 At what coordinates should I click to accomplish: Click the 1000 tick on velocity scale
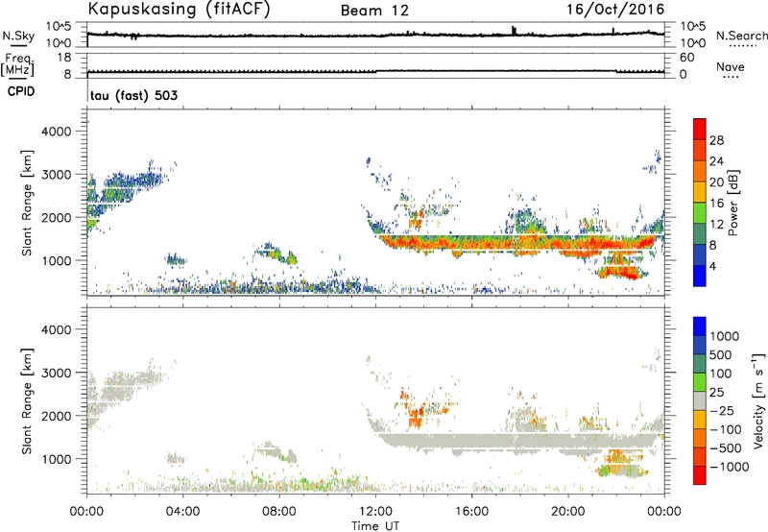pyautogui.click(x=725, y=336)
